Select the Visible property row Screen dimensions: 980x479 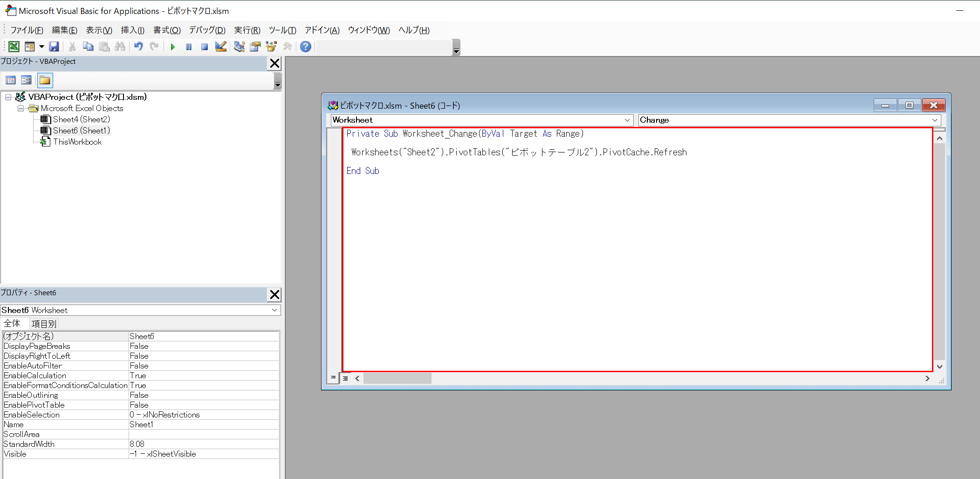pos(141,454)
